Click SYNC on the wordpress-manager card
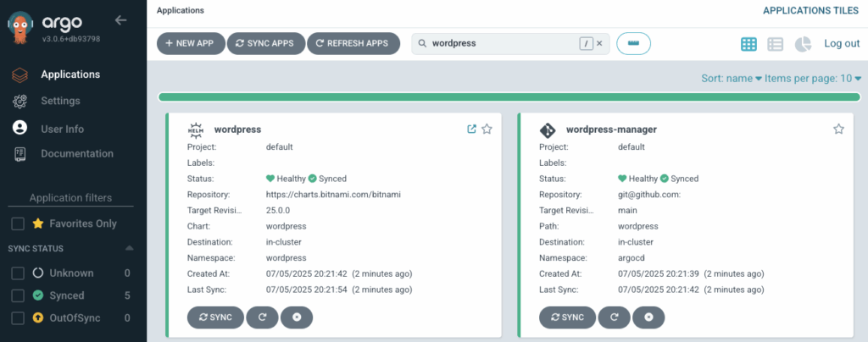The height and width of the screenshot is (342, 868). 567,317
